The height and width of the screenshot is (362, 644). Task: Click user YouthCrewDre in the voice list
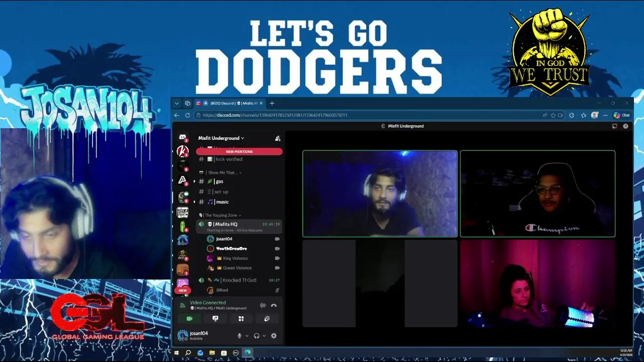(x=244, y=248)
